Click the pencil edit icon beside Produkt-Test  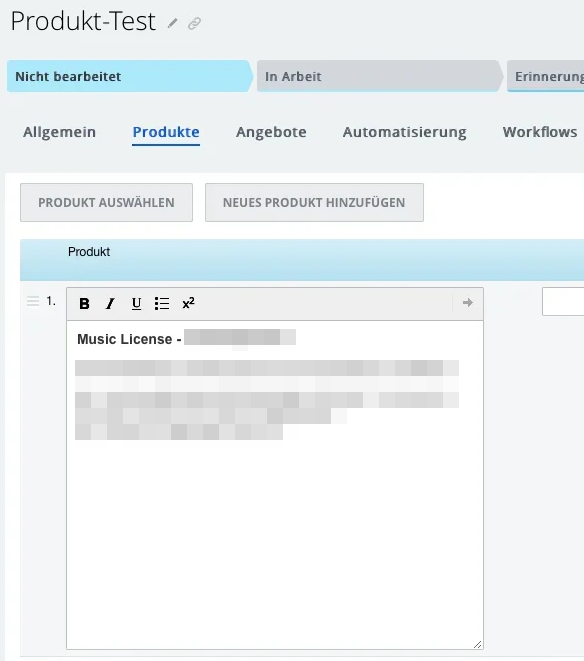[x=172, y=23]
